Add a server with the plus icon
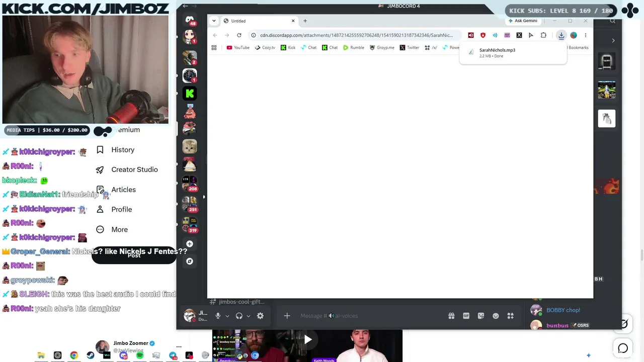 point(190,244)
